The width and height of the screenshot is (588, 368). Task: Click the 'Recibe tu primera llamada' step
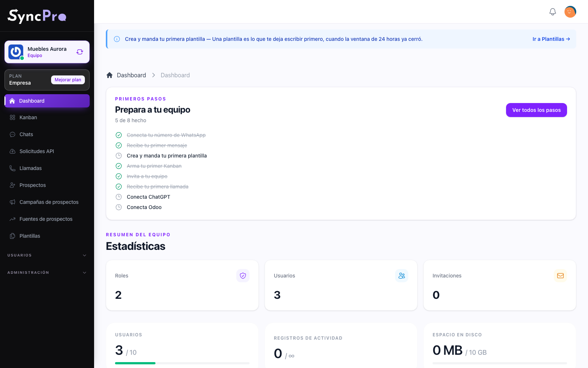pos(158,187)
